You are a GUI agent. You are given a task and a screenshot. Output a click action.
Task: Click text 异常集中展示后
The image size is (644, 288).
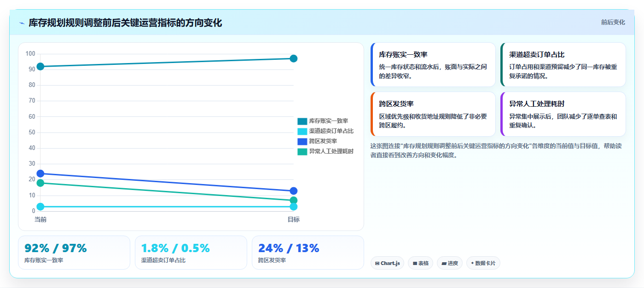531,116
